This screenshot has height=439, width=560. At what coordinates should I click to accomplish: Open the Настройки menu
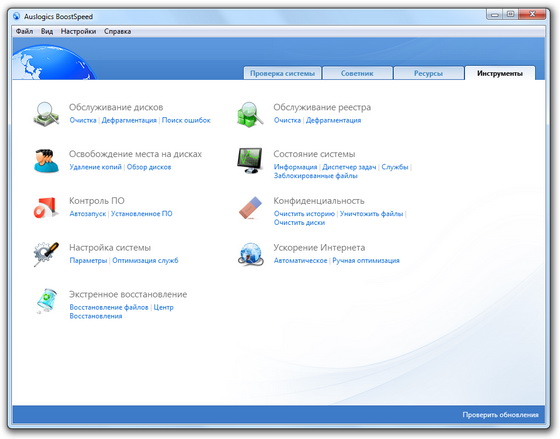pyautogui.click(x=78, y=31)
